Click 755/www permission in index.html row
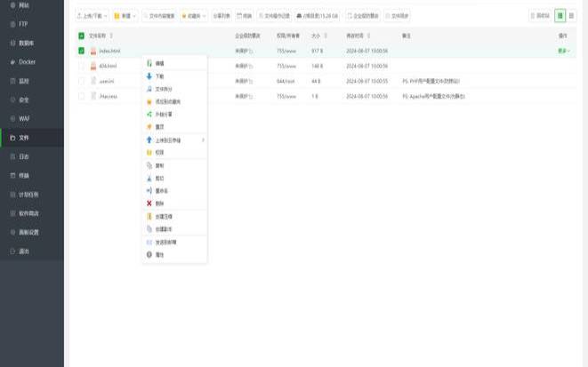 [x=286, y=51]
